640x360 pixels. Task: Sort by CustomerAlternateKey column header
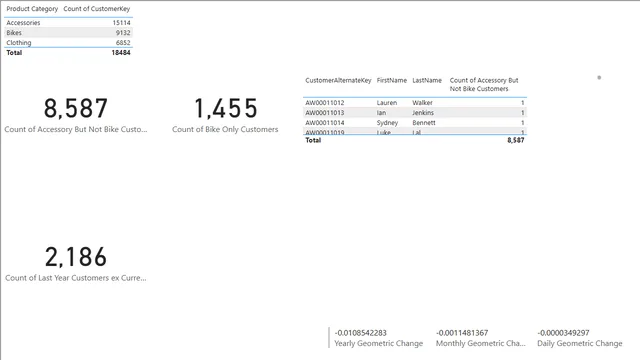point(338,80)
